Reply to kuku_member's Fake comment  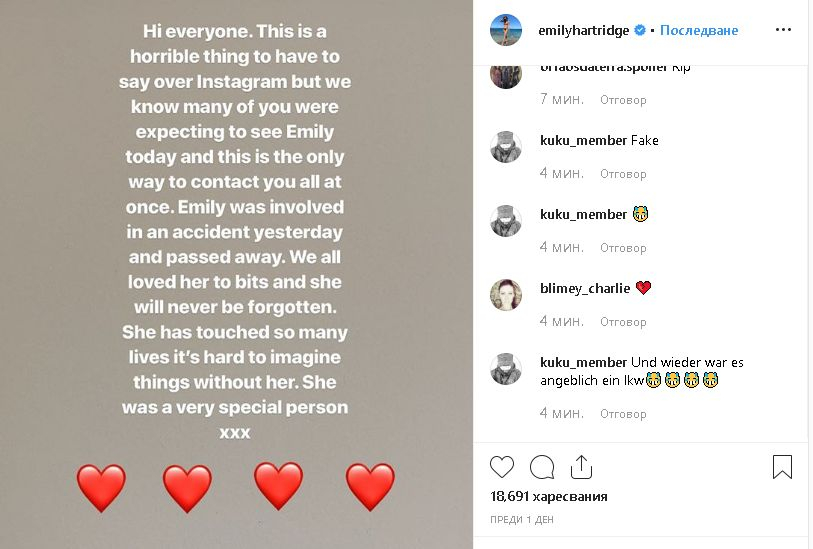click(623, 174)
